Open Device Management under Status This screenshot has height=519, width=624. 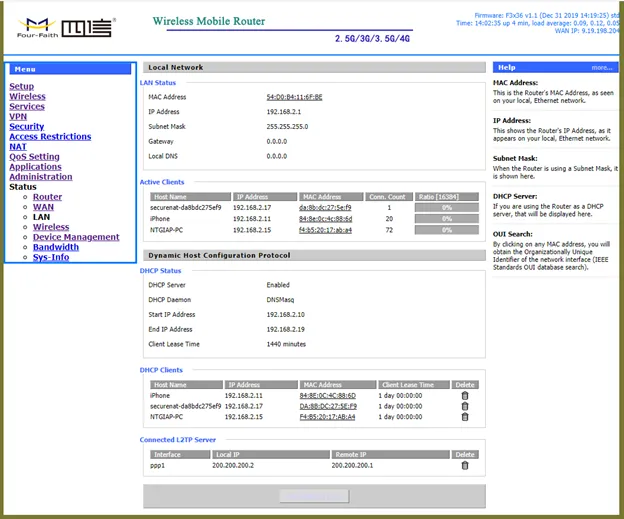[76, 237]
